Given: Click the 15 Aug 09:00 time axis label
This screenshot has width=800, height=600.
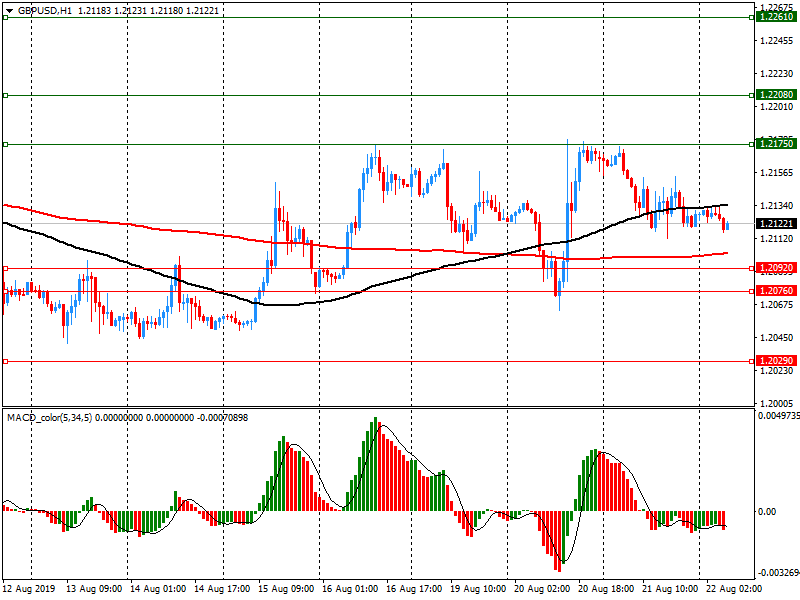Looking at the screenshot, I should click(286, 589).
